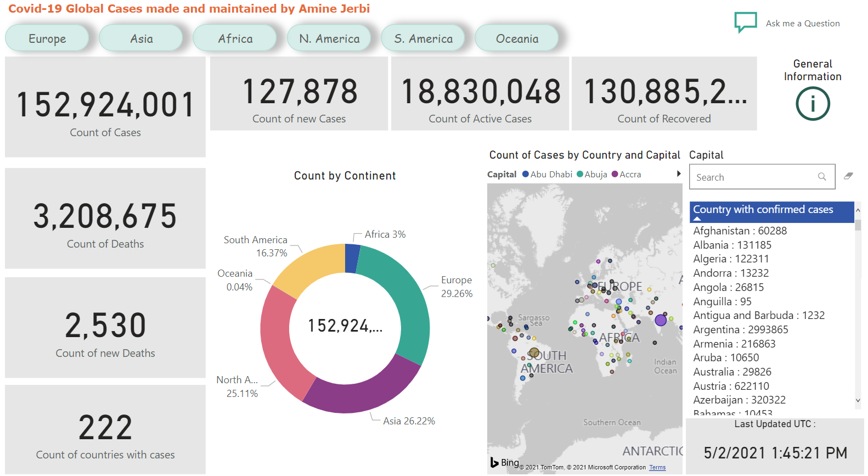
Task: Click the eraser icon to clear Capital selections
Action: [848, 176]
